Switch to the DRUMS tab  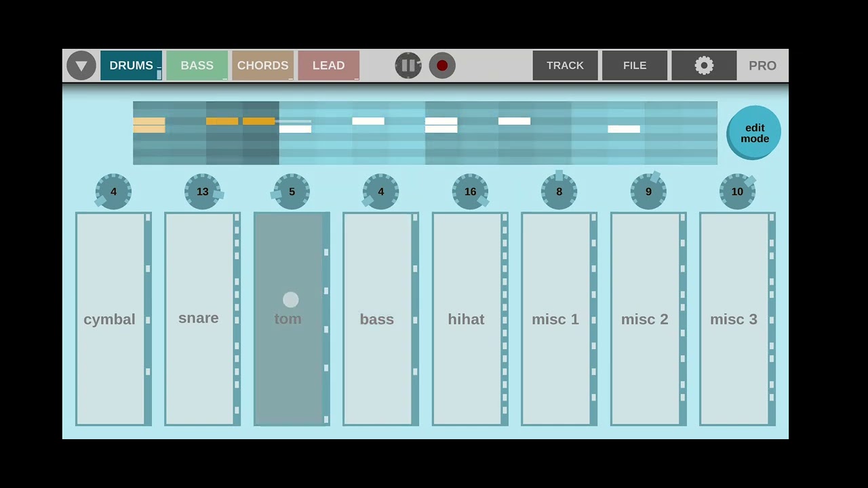pyautogui.click(x=131, y=66)
